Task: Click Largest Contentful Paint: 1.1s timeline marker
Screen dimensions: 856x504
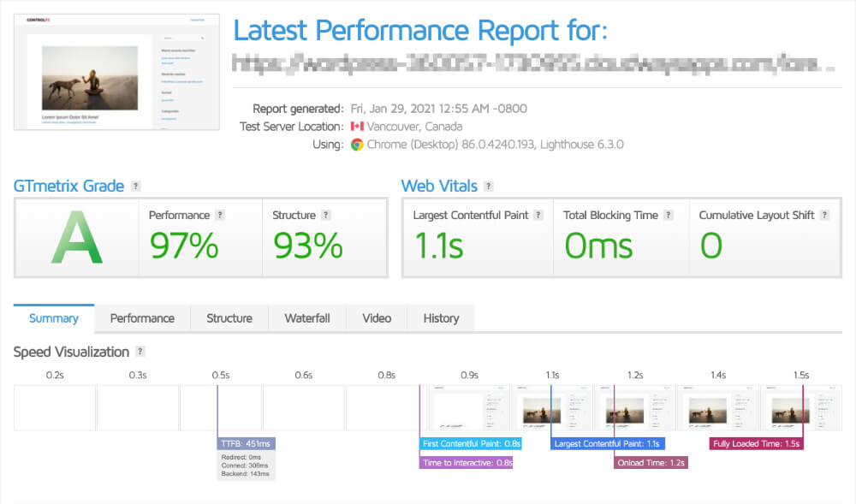Action: pyautogui.click(x=608, y=443)
